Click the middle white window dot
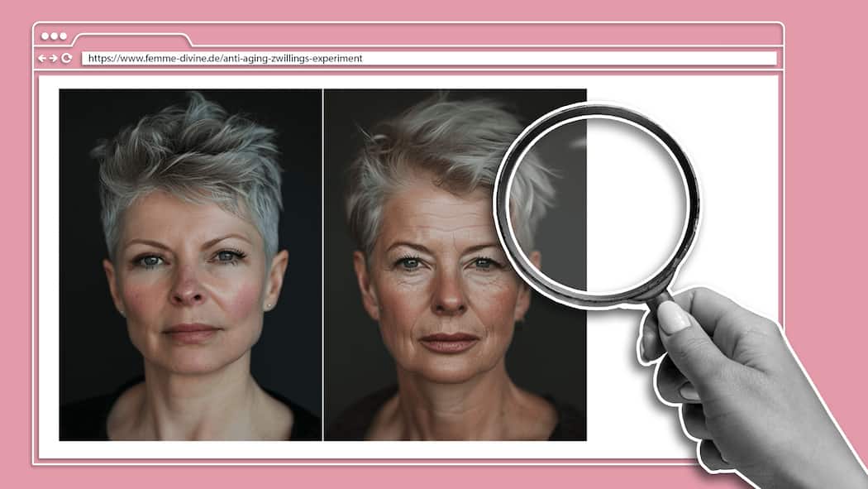 54,36
